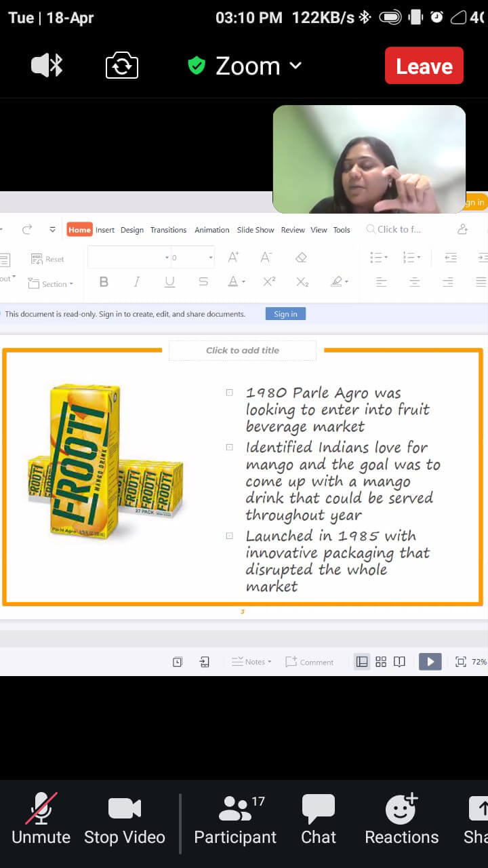488x868 pixels.
Task: Open the Tools tab
Action: (342, 230)
